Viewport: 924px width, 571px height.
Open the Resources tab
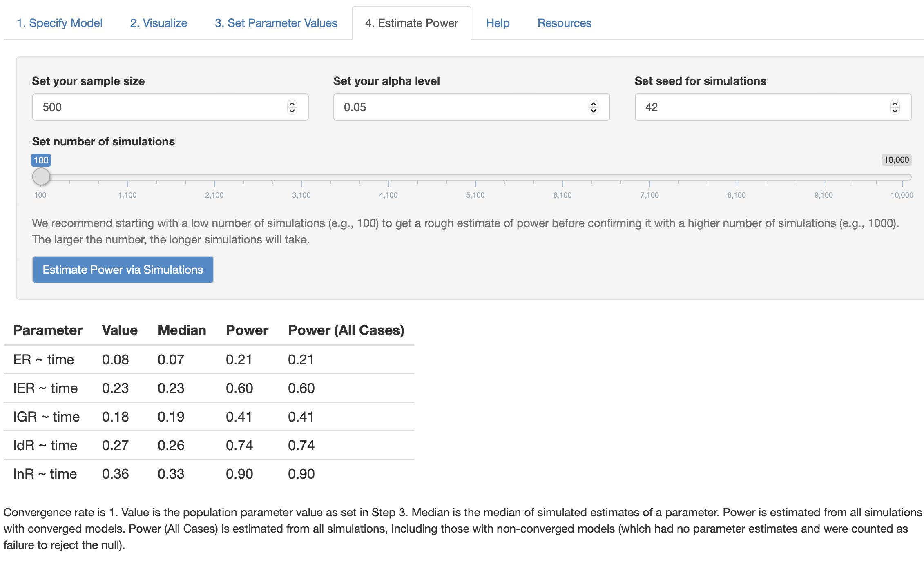tap(564, 23)
